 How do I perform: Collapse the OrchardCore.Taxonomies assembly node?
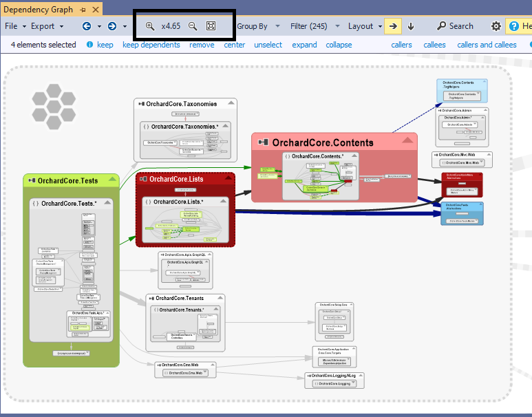231,103
